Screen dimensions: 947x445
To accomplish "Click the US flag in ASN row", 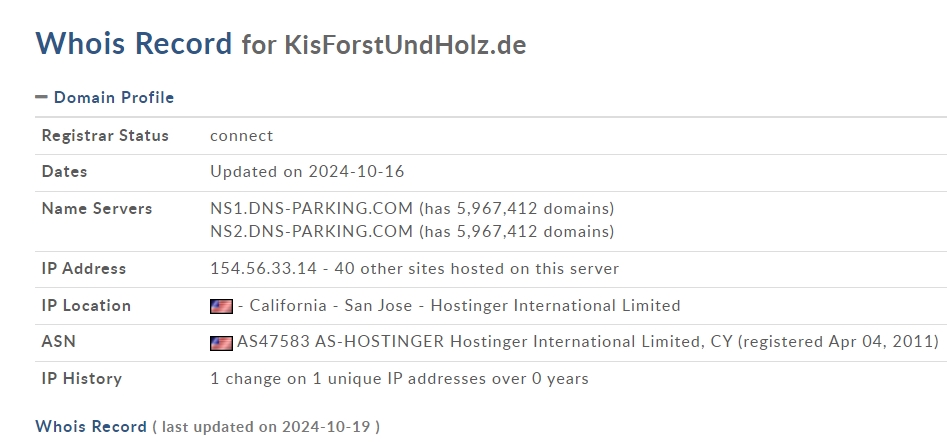I will 221,343.
